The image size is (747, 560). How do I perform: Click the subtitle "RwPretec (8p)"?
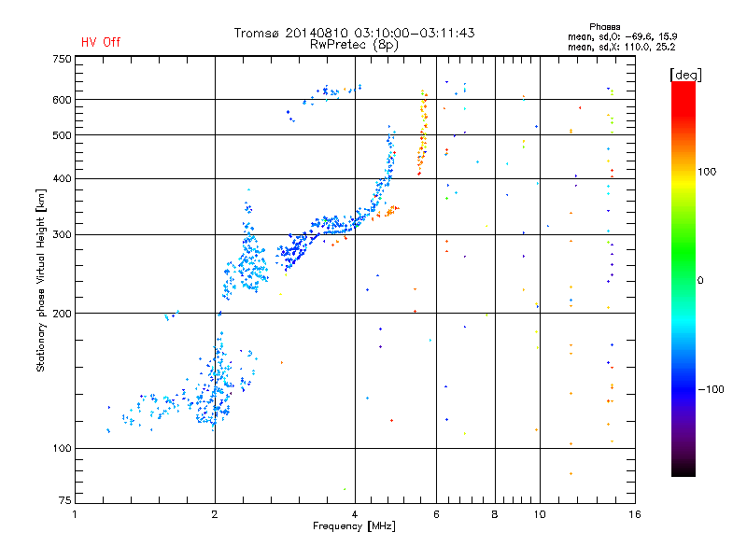click(x=354, y=45)
